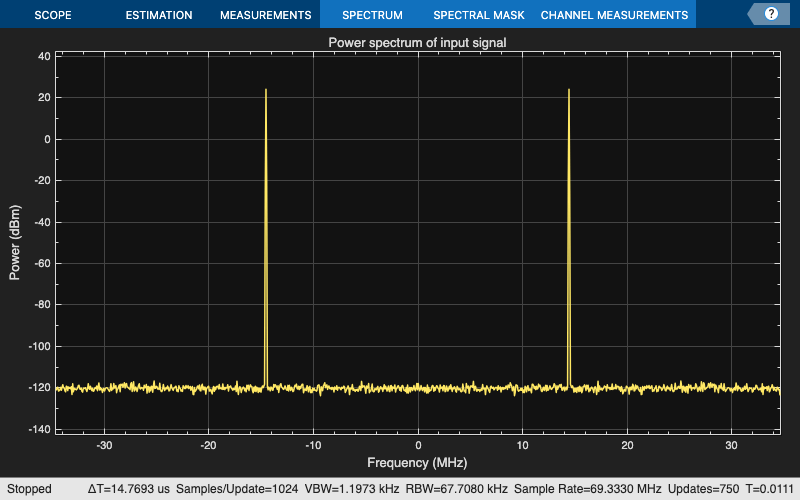The image size is (800, 500).
Task: Click the noise floor trace at center
Action: pyautogui.click(x=418, y=388)
